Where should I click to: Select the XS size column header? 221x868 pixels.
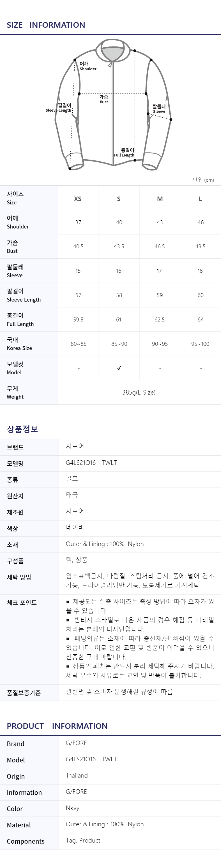coord(78,199)
